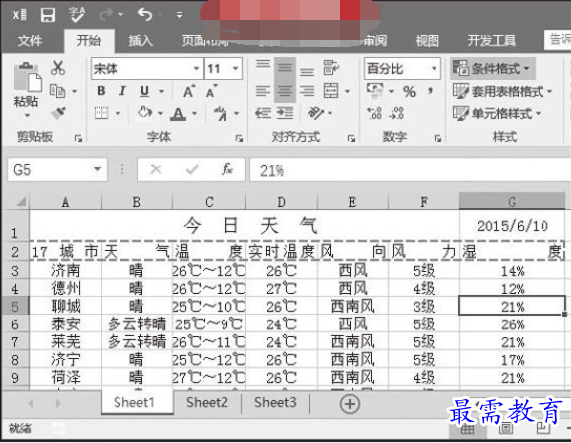Click the Merge and Center icon
The image size is (571, 443).
point(331,91)
